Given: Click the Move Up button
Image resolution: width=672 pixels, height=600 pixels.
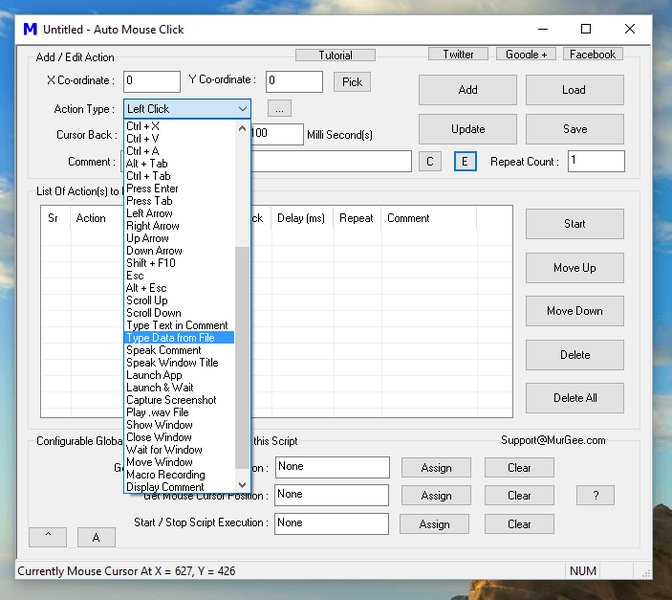Looking at the screenshot, I should (574, 268).
